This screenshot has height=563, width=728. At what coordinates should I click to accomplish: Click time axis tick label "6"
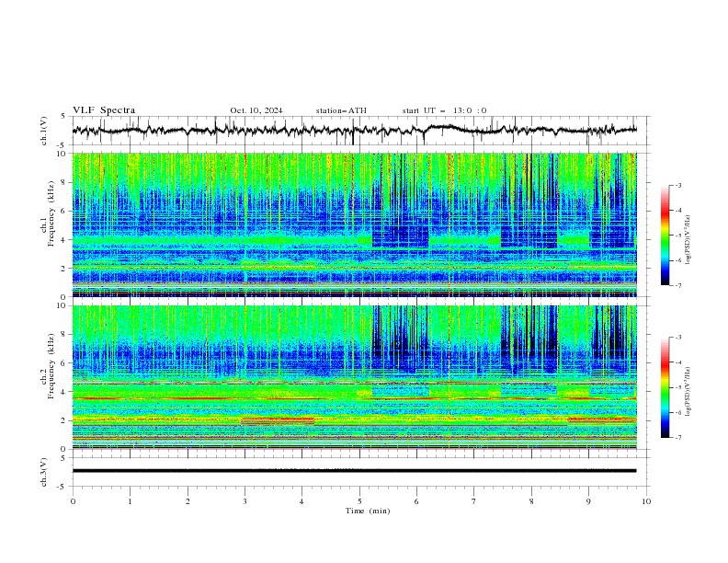click(x=416, y=501)
